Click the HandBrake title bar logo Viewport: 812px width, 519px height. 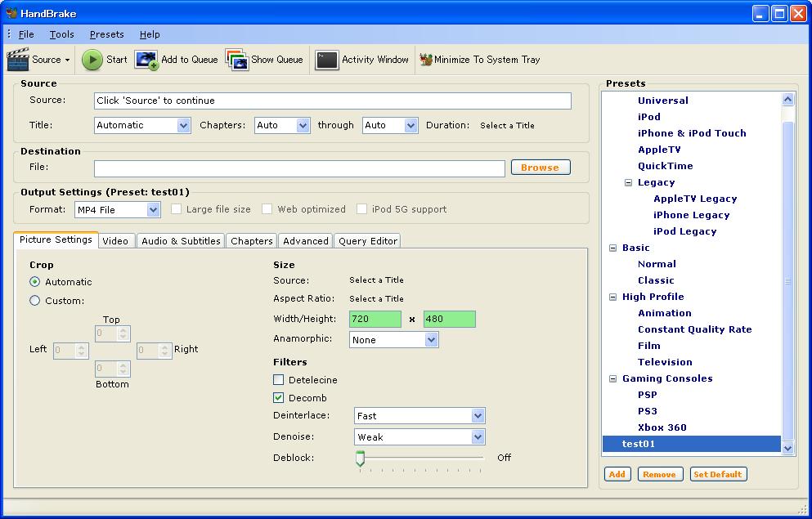[x=11, y=13]
